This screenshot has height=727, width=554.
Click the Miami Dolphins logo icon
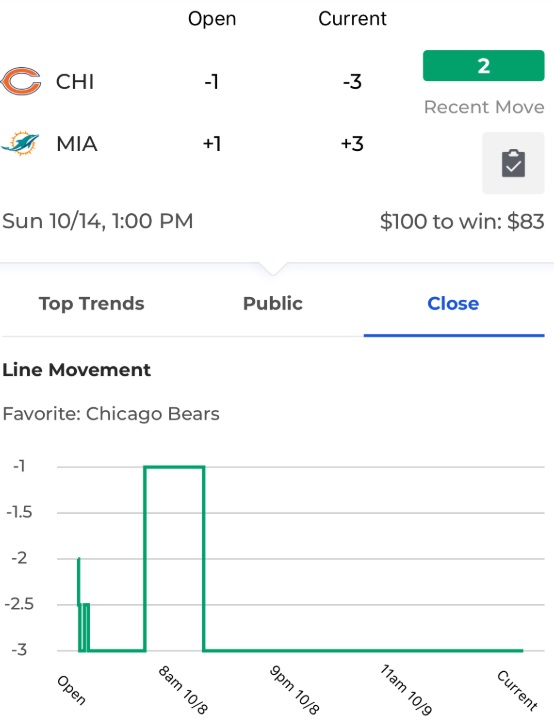20,143
